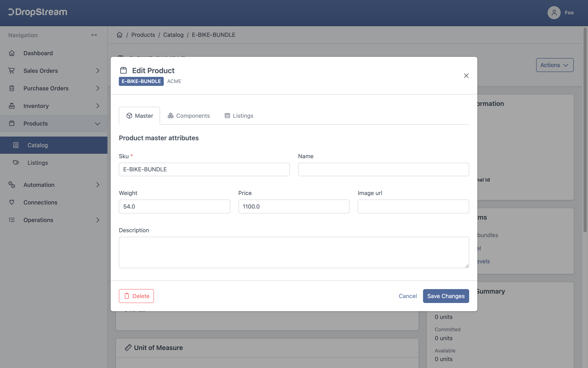This screenshot has height=368, width=588.
Task: Click the Product master attributes heading
Action: pos(159,138)
